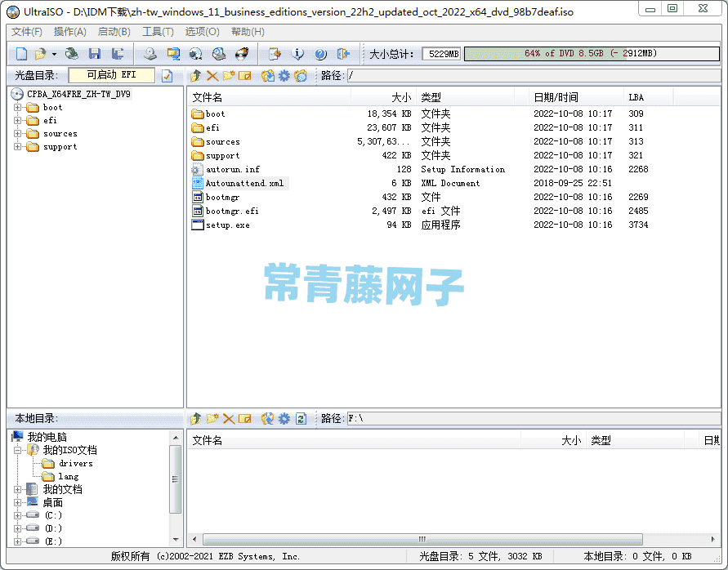Select the autorun.inf file row
The image size is (728, 570).
point(233,169)
